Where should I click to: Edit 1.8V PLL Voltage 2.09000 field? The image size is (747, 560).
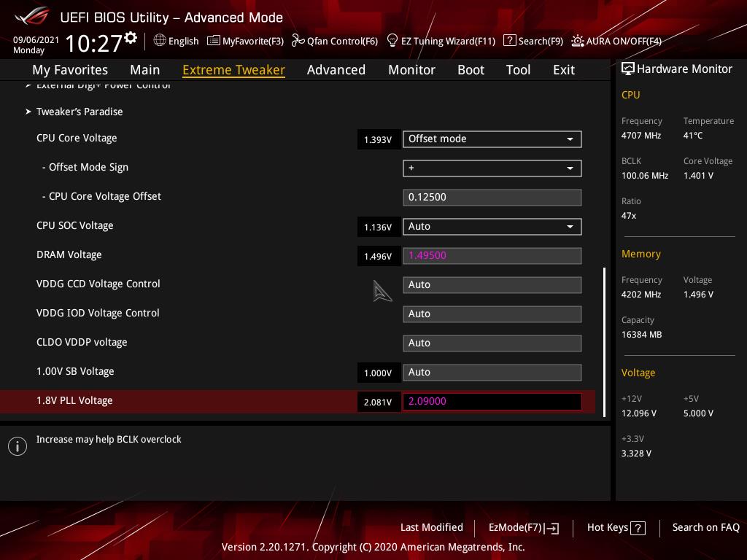tap(492, 402)
